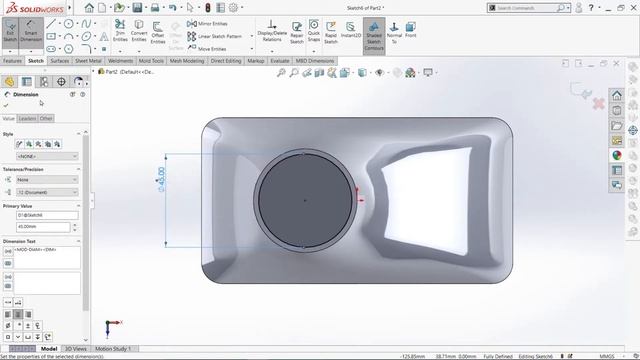This screenshot has width=640, height=360.
Task: Click Mirror Entities
Action: click(207, 24)
